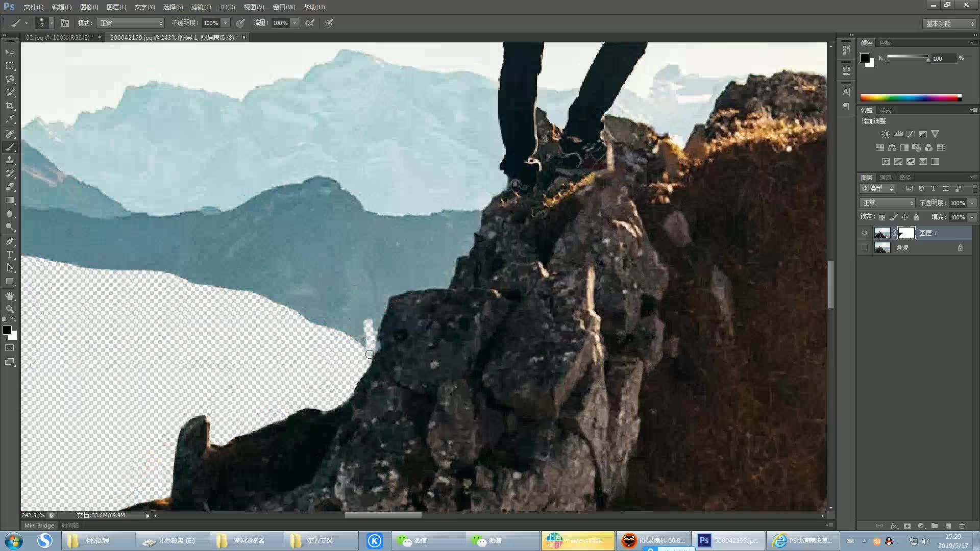Toggle tablet pressure for opacity
This screenshot has height=551, width=980.
(x=240, y=23)
